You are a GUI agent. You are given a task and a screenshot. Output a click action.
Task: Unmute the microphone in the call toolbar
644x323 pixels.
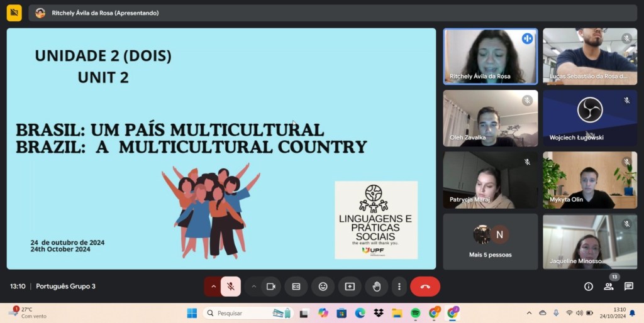coord(231,287)
